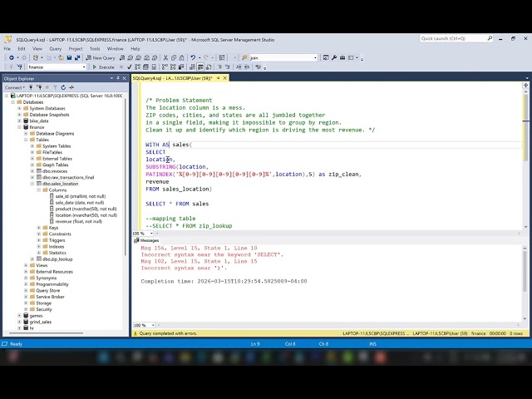Collapse the finance database node
Viewport: 532px width, 399px height.
point(19,127)
